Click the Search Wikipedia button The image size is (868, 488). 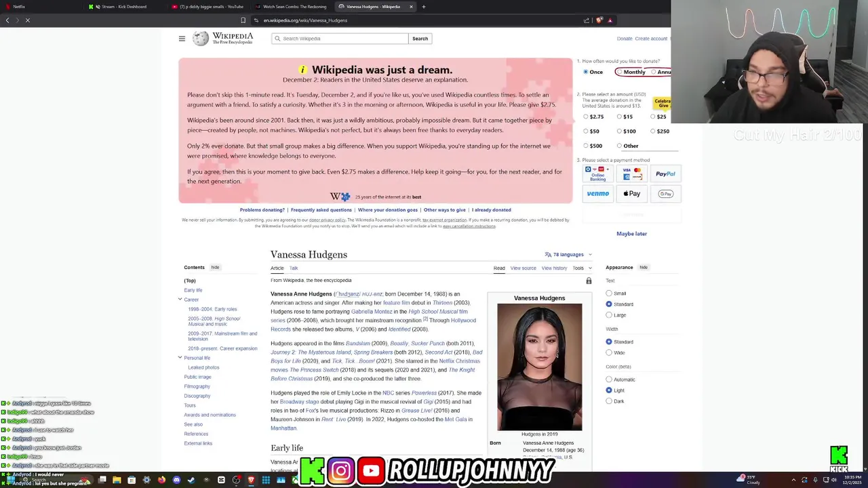pos(420,39)
